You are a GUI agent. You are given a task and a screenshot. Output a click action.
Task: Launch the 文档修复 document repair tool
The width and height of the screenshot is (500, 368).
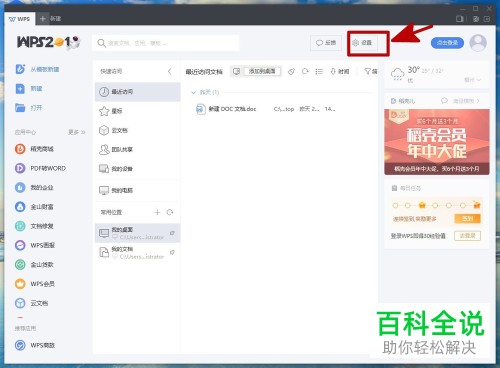(34, 226)
